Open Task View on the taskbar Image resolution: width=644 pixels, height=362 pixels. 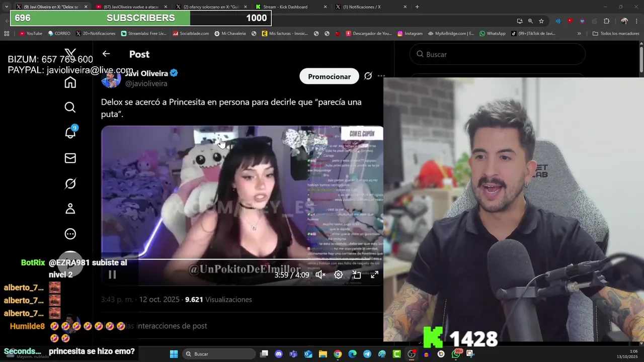click(x=264, y=354)
